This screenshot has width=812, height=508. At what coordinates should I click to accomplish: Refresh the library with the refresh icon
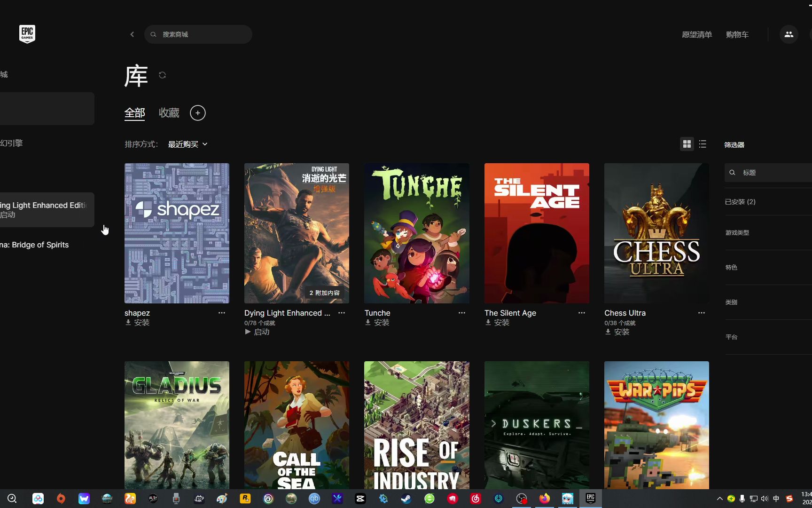(163, 75)
